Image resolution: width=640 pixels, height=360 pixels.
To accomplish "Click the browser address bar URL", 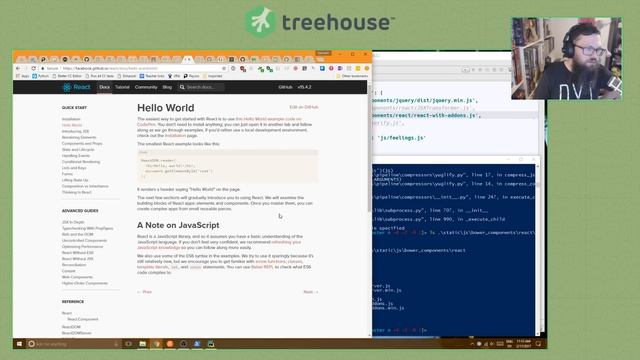I will (110, 68).
